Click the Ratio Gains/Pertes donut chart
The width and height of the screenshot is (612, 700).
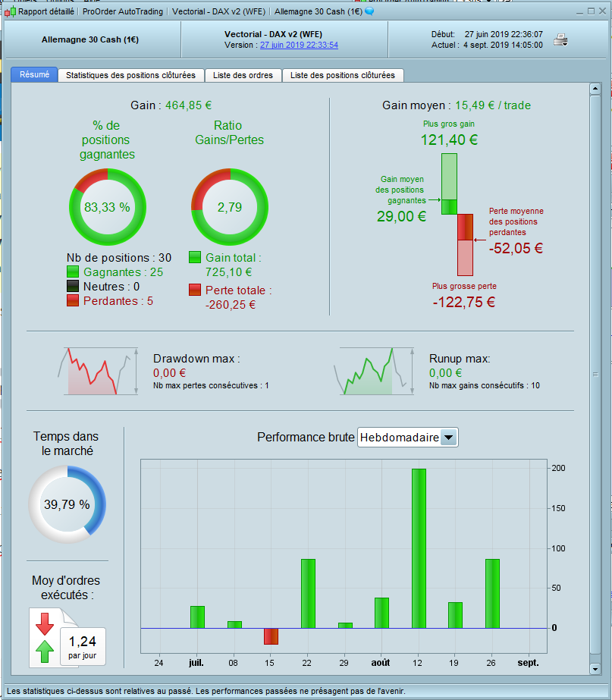230,207
